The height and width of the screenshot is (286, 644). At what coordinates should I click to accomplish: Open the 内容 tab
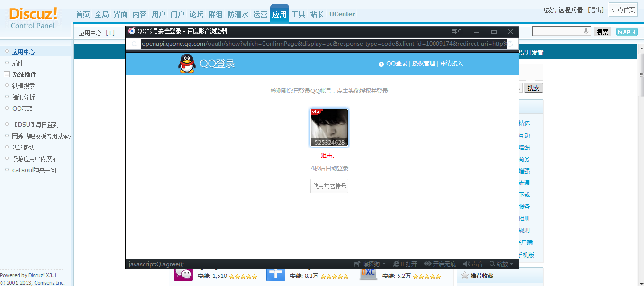(140, 14)
